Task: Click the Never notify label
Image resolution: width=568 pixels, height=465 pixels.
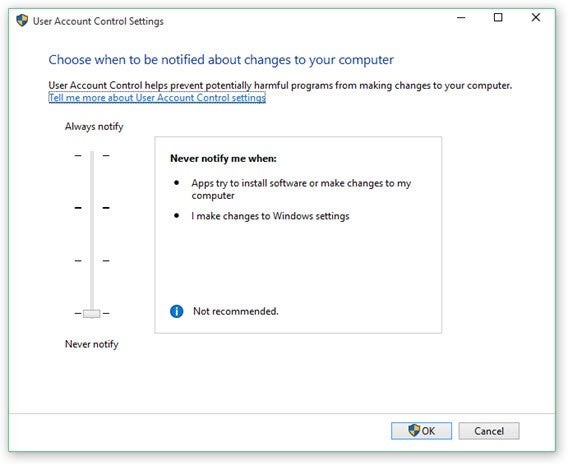Action: pos(92,344)
